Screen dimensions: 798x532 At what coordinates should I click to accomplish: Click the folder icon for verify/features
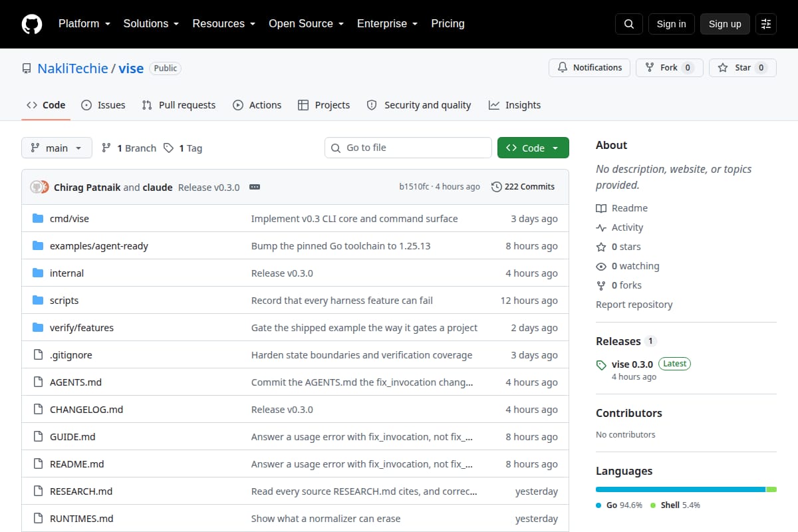tap(38, 328)
